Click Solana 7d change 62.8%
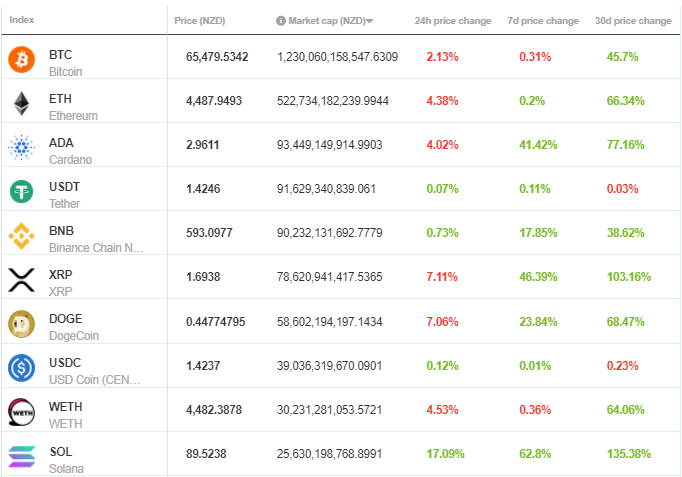 click(535, 454)
